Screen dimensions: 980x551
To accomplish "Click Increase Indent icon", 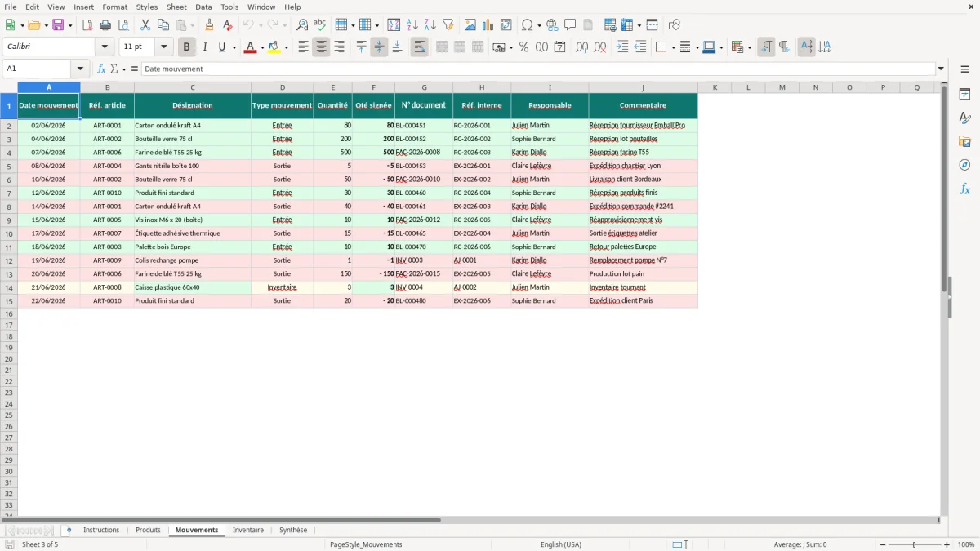I will pyautogui.click(x=622, y=47).
